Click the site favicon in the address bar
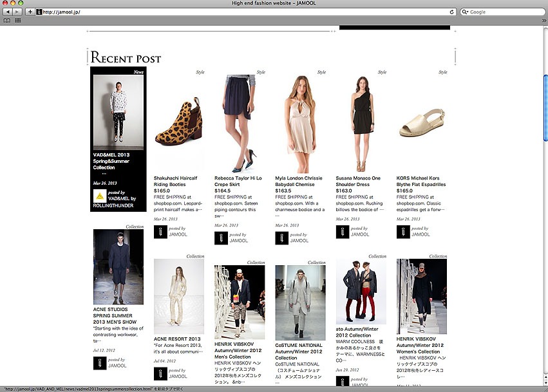 [x=39, y=11]
